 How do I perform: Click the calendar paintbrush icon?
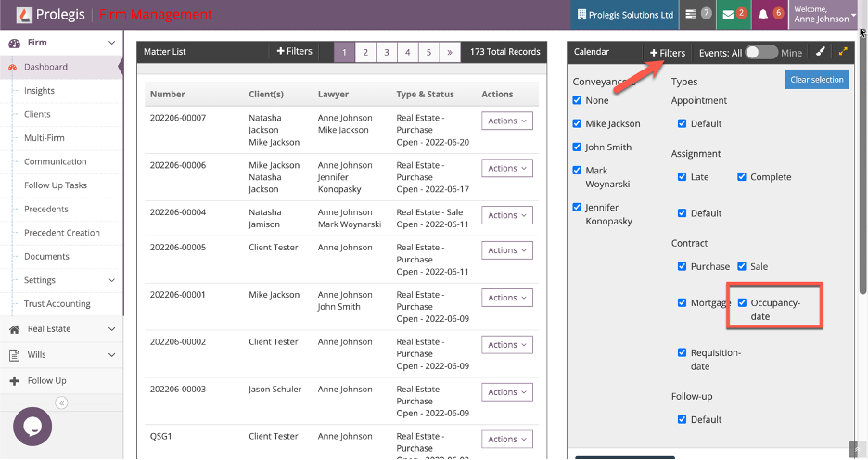click(x=820, y=53)
